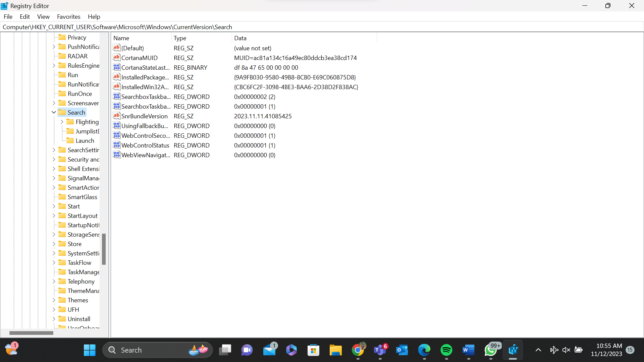Image resolution: width=644 pixels, height=362 pixels.
Task: Expand the Search registry key
Action: pos(53,112)
